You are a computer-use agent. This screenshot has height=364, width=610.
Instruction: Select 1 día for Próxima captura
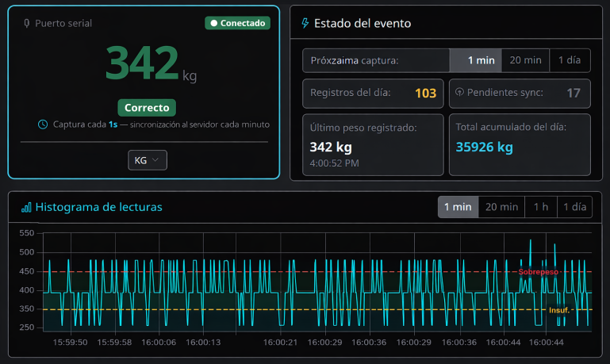pos(570,60)
